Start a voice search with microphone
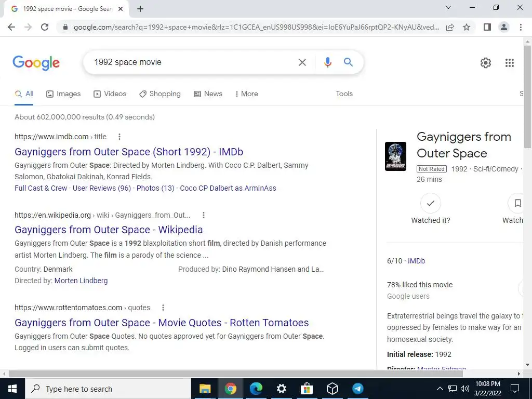This screenshot has height=399, width=532. coord(327,62)
